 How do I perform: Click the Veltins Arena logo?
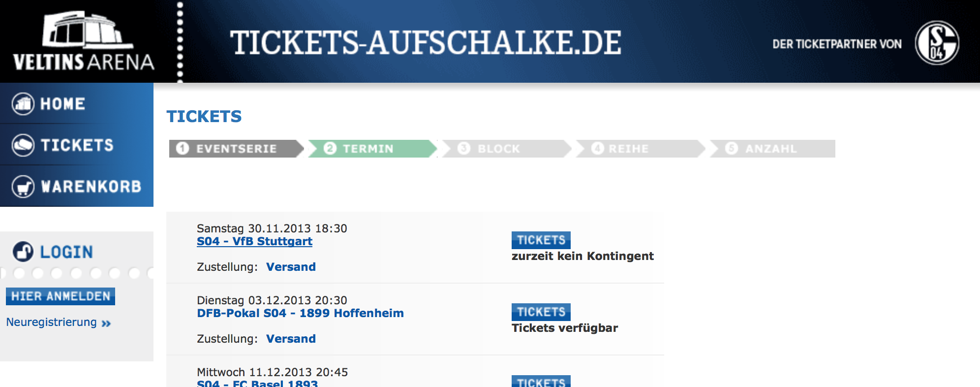[83, 42]
